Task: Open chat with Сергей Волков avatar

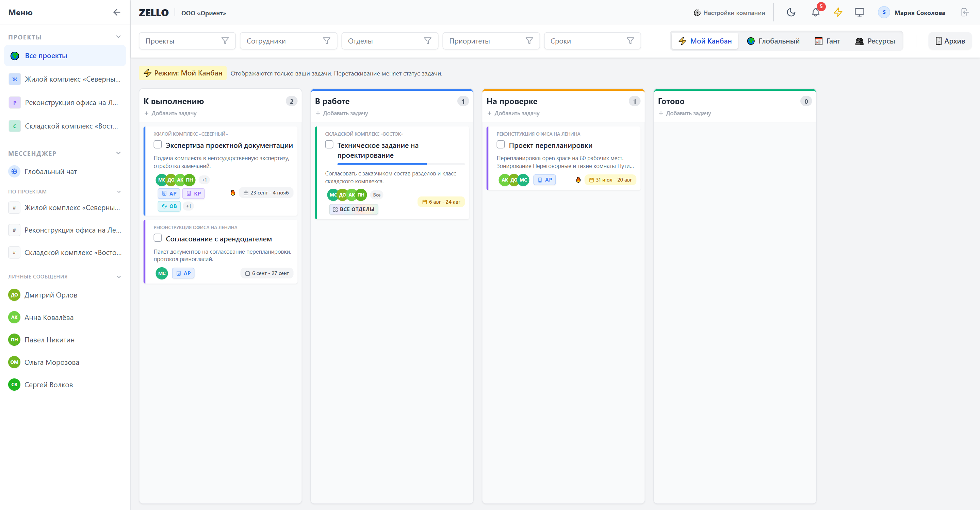Action: tap(14, 385)
